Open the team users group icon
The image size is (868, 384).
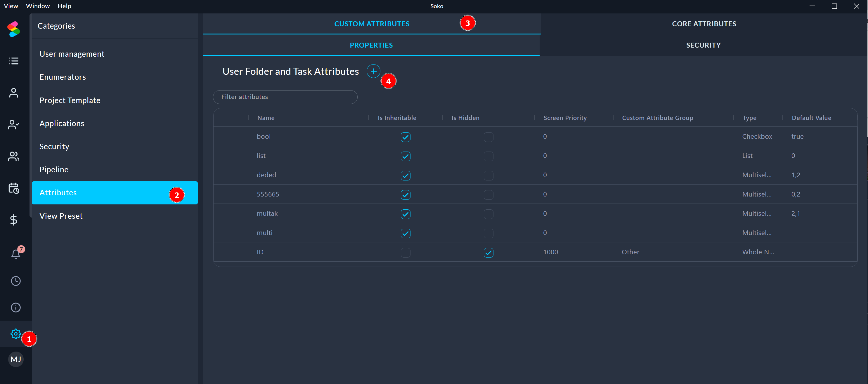(x=13, y=156)
